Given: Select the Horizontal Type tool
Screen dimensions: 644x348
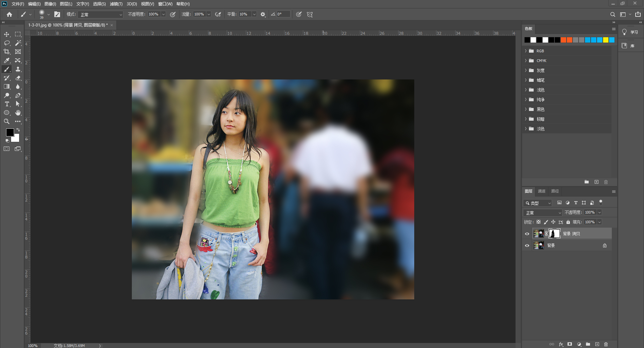Looking at the screenshot, I should 7,104.
